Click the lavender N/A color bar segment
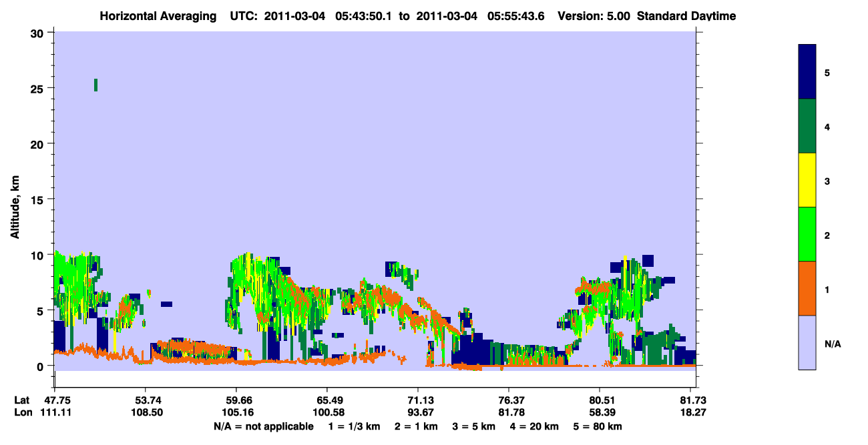 click(807, 342)
